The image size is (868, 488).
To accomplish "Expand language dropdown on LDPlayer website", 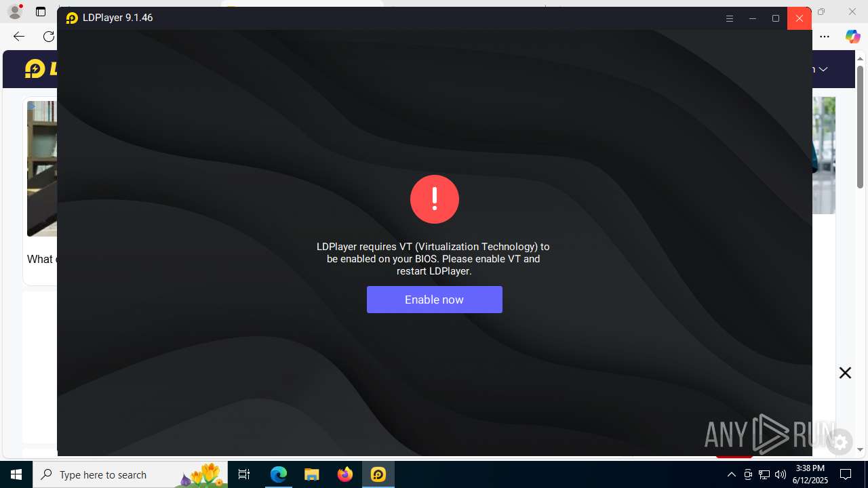I will coord(823,69).
